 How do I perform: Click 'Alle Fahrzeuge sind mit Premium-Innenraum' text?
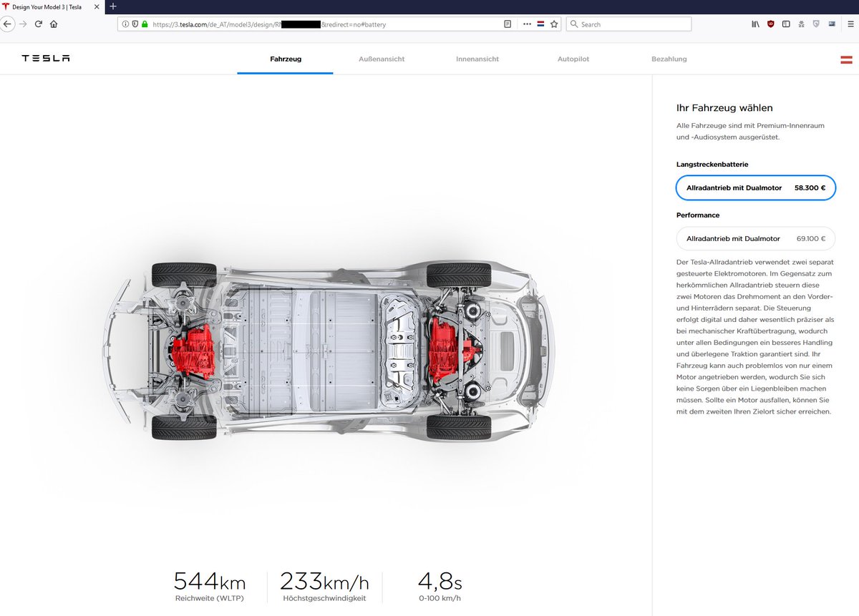(750, 125)
